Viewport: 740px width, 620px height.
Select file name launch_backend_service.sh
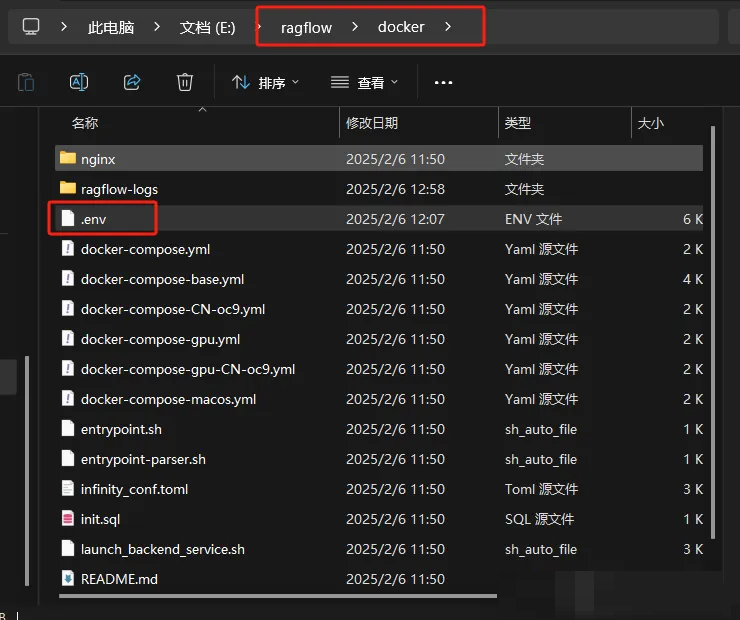[163, 549]
